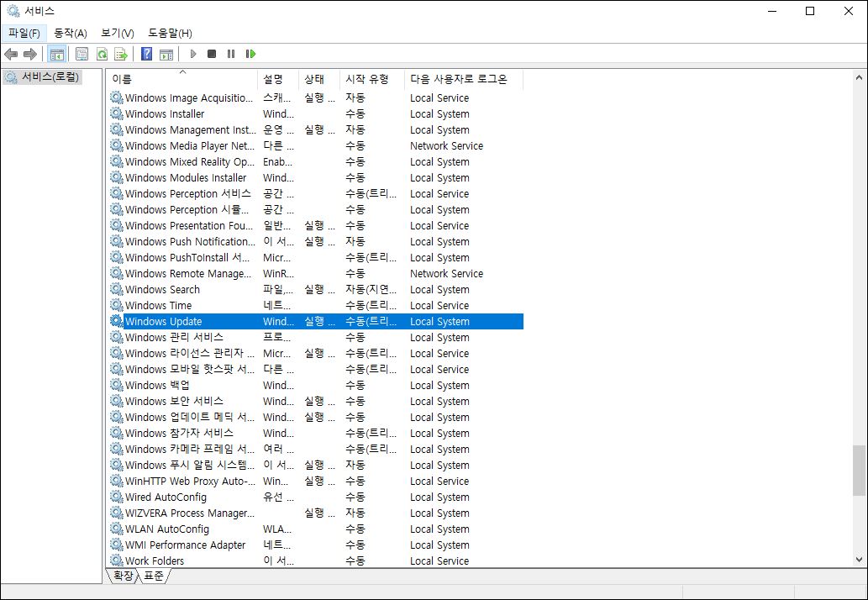Click the Windows 보안 서비스 gear icon
Image resolution: width=868 pixels, height=600 pixels.
click(116, 401)
